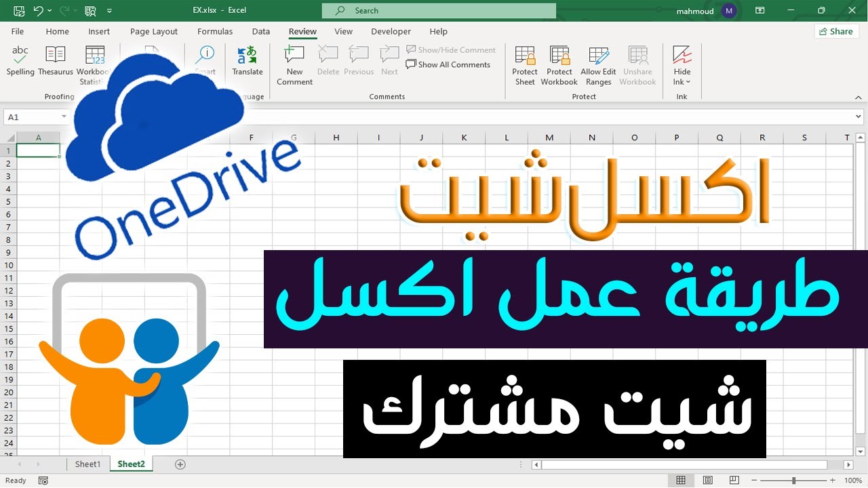The image size is (868, 488).
Task: Switch to the Insert tab
Action: pyautogui.click(x=99, y=31)
